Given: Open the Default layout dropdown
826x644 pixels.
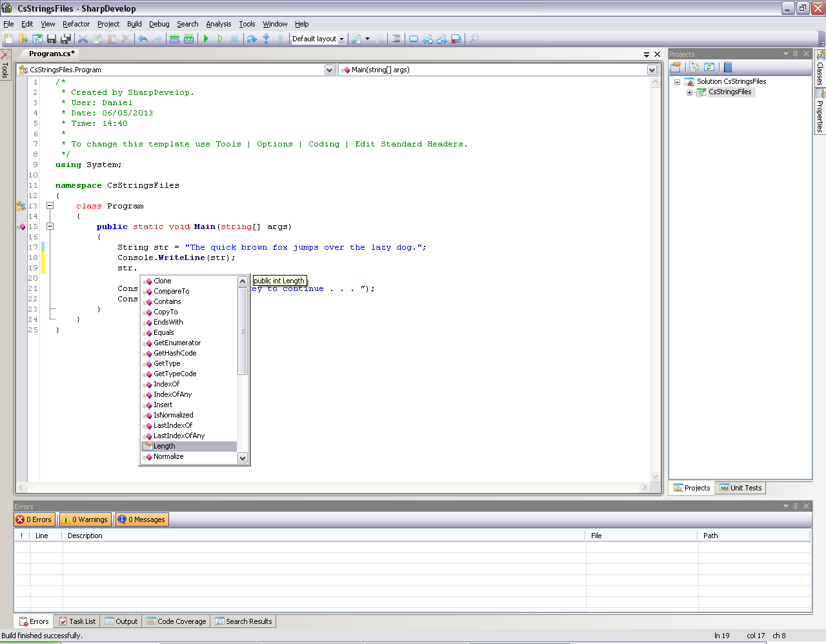Looking at the screenshot, I should tap(341, 39).
